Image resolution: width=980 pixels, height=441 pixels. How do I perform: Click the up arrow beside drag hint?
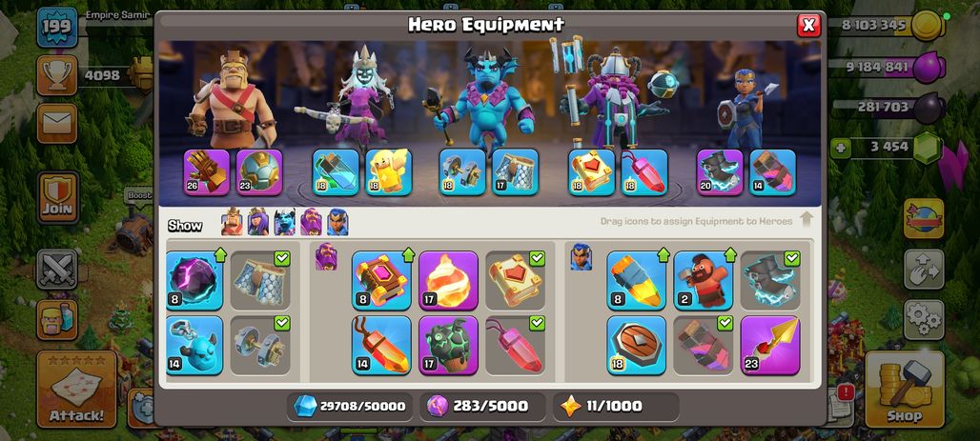(x=806, y=220)
